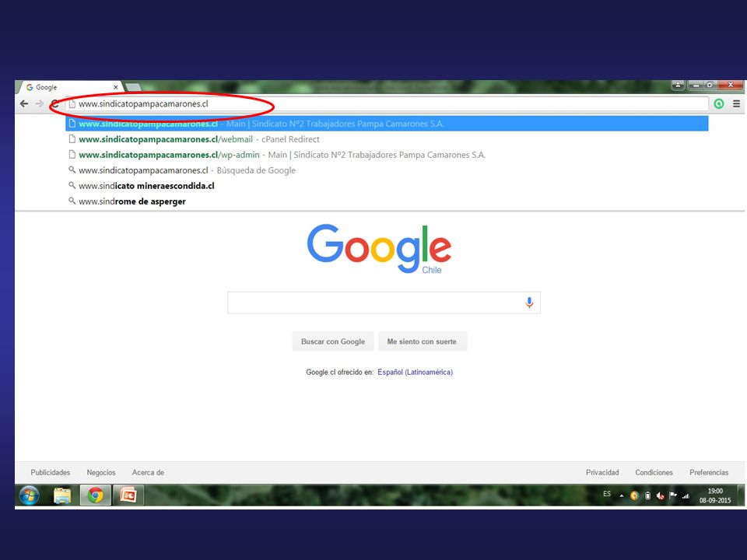The height and width of the screenshot is (560, 747).
Task: Click the Chrome user profile button
Action: tap(678, 85)
